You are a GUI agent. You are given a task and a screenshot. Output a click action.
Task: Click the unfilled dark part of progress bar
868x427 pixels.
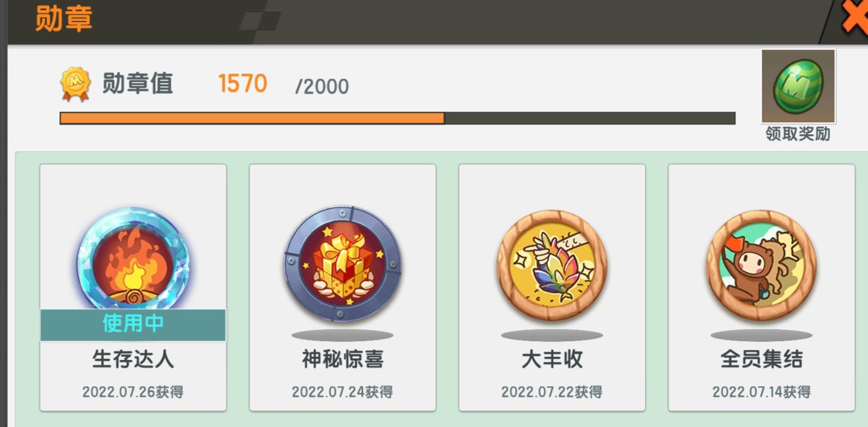point(590,118)
